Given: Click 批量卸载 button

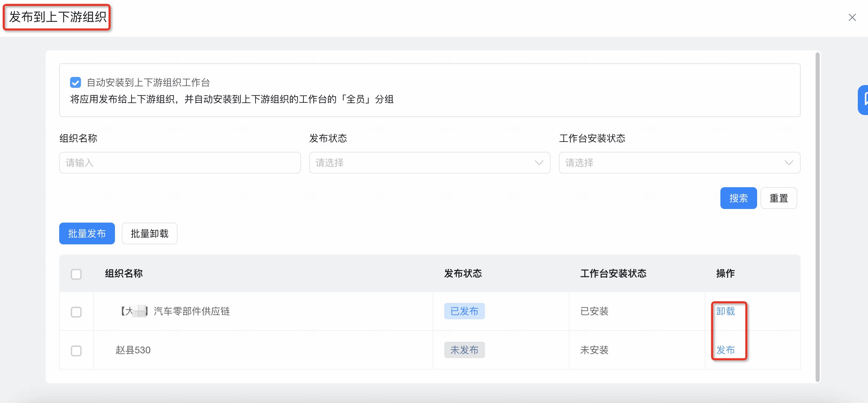Looking at the screenshot, I should coord(150,233).
